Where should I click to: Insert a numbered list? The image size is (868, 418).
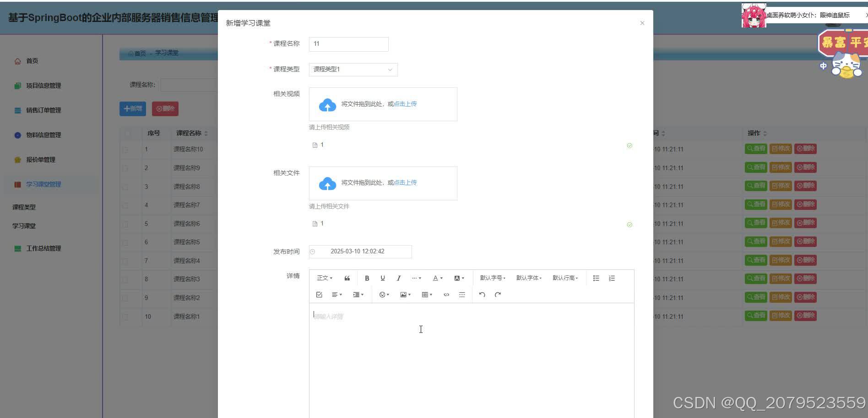point(612,278)
